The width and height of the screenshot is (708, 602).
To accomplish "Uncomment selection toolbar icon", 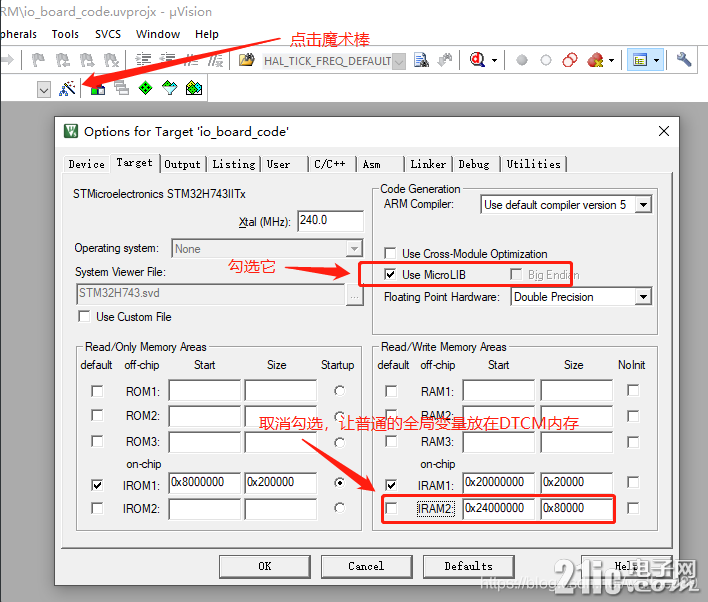I will [216, 60].
